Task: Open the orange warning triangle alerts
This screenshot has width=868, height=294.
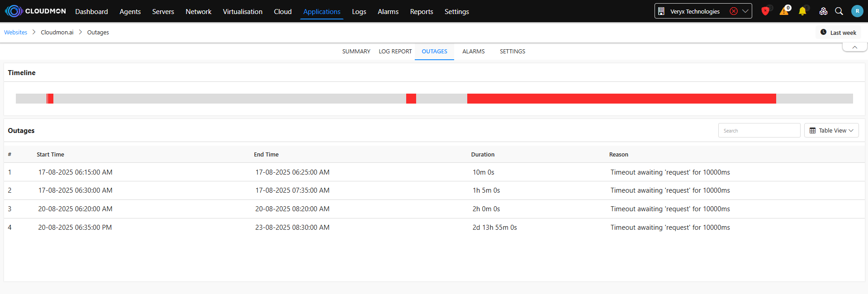Action: [784, 11]
